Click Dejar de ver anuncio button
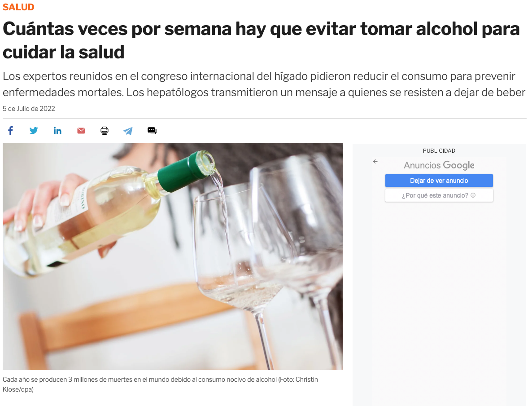This screenshot has height=406, width=532. point(439,181)
